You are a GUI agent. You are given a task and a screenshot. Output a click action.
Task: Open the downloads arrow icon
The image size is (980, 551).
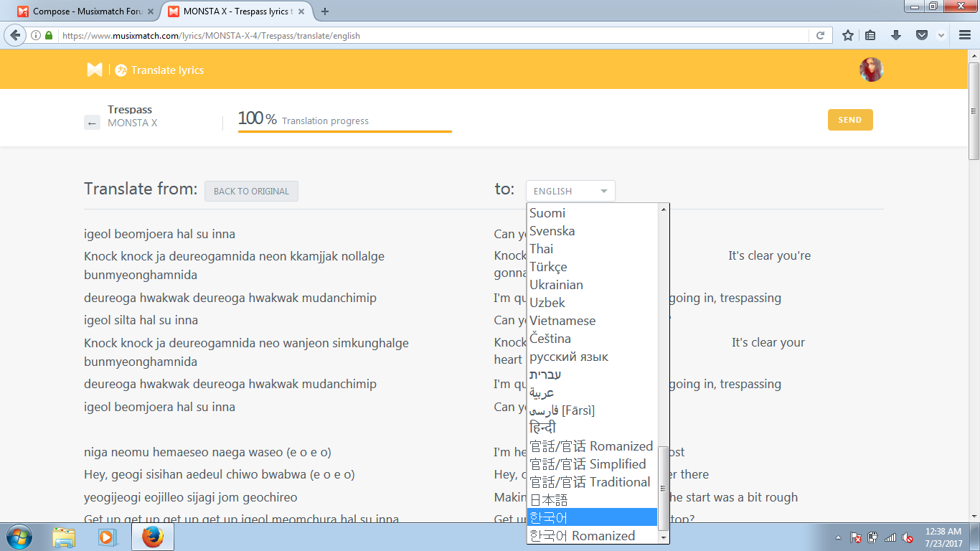click(x=895, y=35)
